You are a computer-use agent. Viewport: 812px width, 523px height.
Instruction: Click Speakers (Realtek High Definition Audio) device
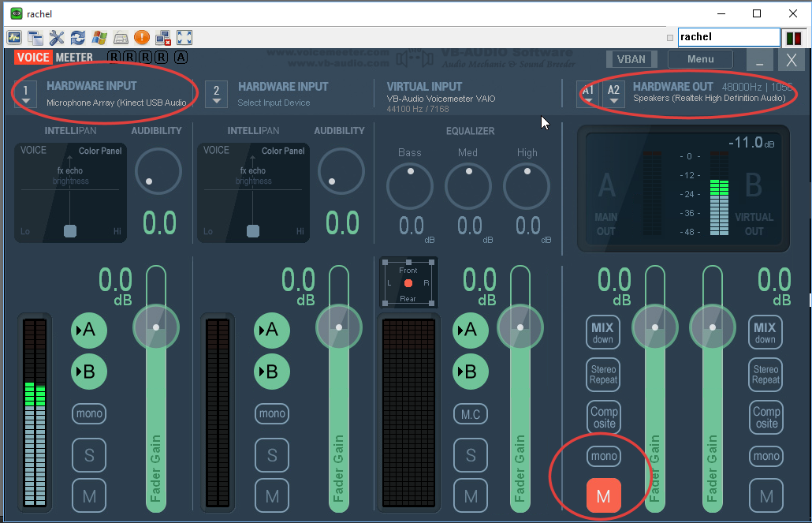[x=709, y=98]
